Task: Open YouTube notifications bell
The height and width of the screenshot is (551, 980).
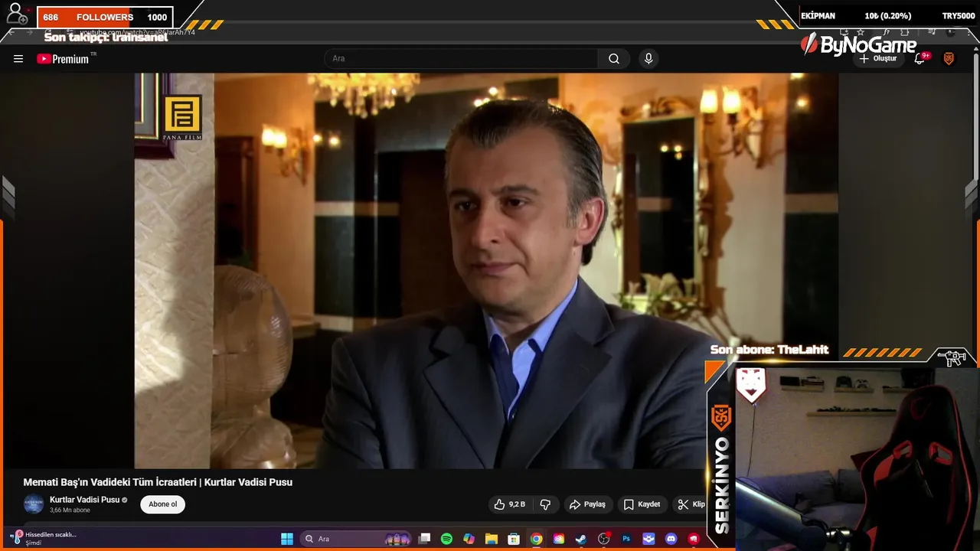Action: pyautogui.click(x=921, y=59)
